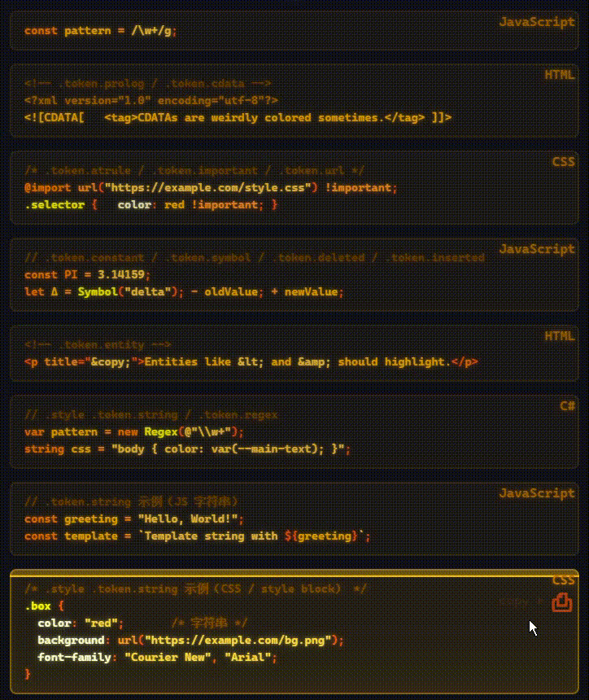Click the line 'const pattern = /\w+/g;'
589x700 pixels.
(x=100, y=31)
